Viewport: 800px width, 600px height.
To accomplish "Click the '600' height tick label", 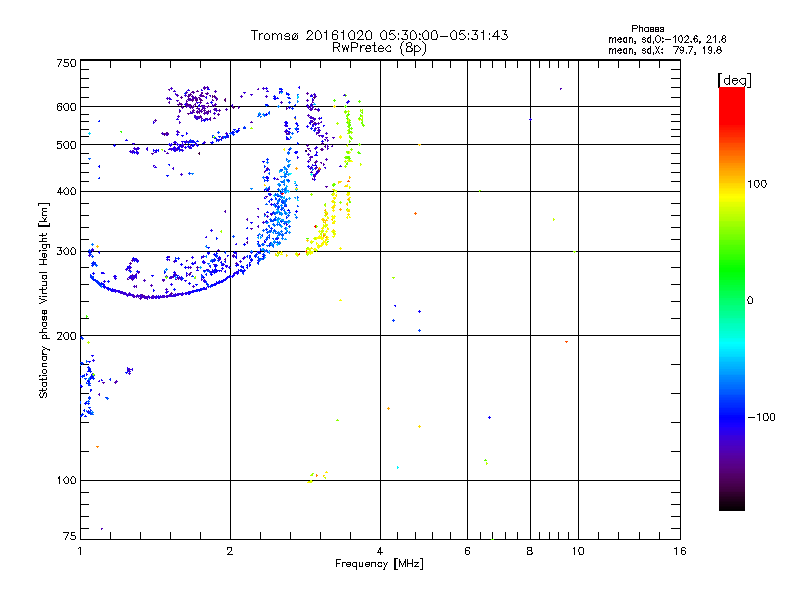I will [66, 107].
